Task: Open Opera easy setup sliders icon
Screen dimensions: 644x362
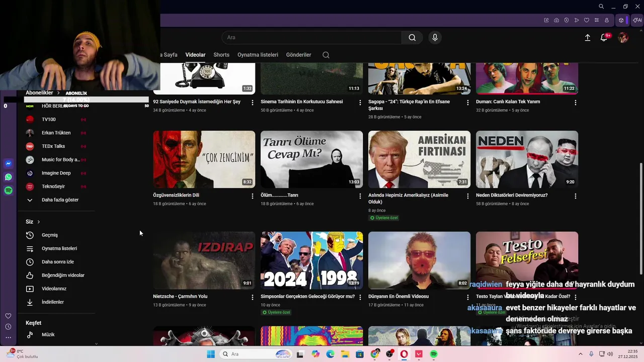Action: pos(597,20)
